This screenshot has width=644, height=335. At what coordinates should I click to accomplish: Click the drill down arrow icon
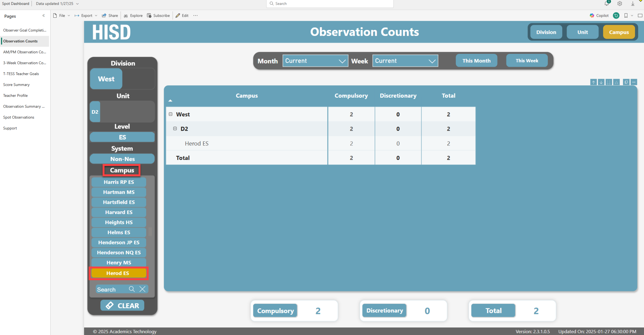[x=601, y=82]
